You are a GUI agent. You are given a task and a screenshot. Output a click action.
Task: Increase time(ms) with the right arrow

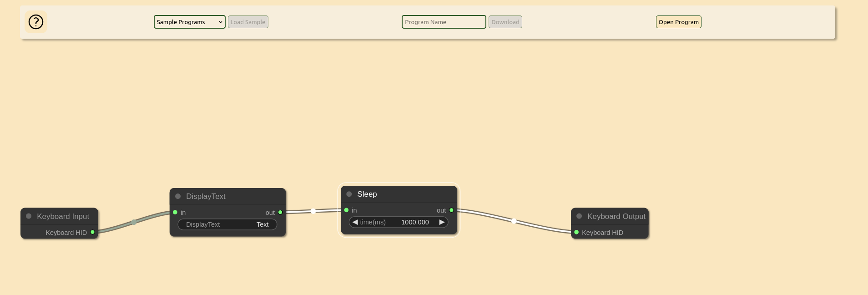(x=442, y=222)
